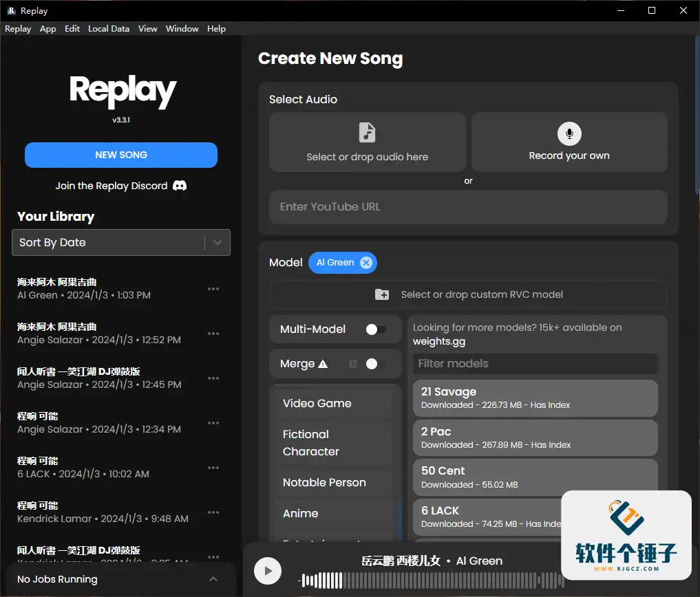Viewport: 700px width, 597px height.
Task: Open the Help menu
Action: tap(216, 29)
